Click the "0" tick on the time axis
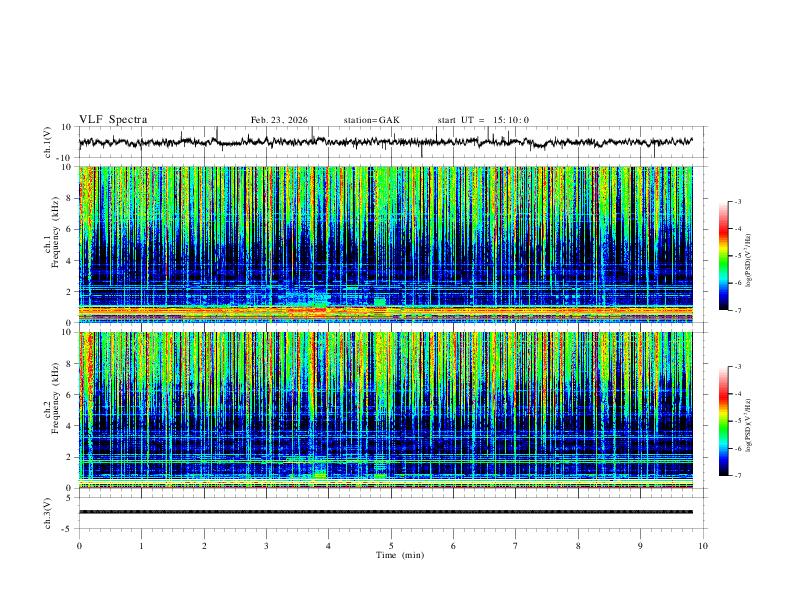 click(79, 546)
